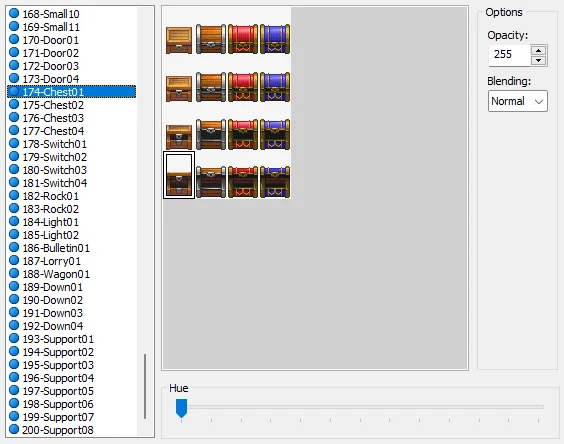Pick 185-Light02 from the list

72,235
